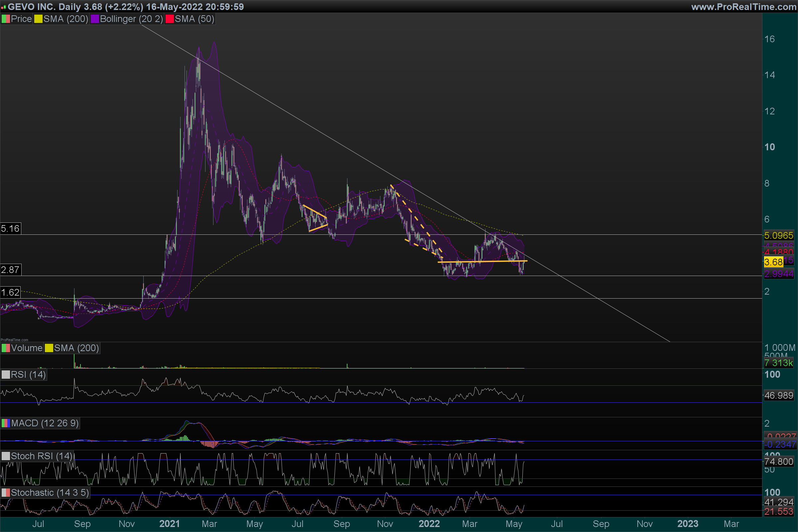Select the 2.87 horizontal level label
Image resolution: width=798 pixels, height=532 pixels.
pos(10,270)
